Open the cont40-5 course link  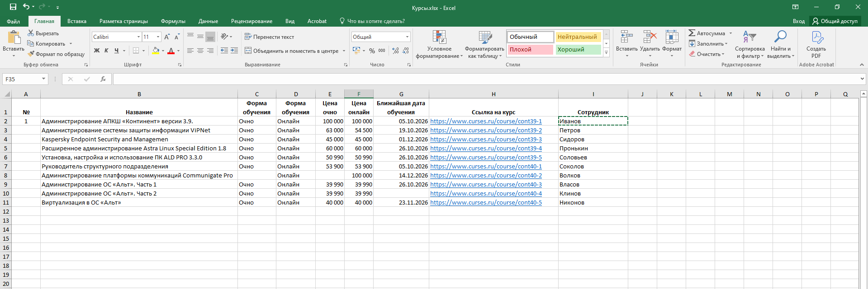click(x=486, y=202)
